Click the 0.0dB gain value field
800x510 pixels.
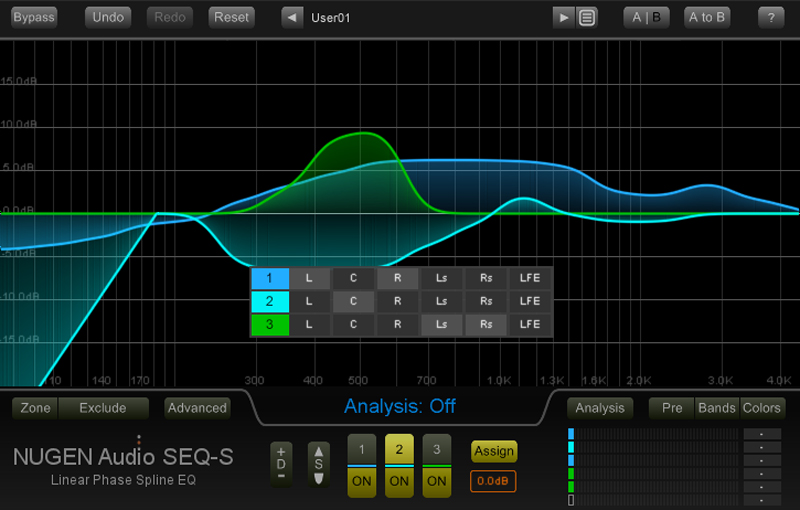[493, 481]
